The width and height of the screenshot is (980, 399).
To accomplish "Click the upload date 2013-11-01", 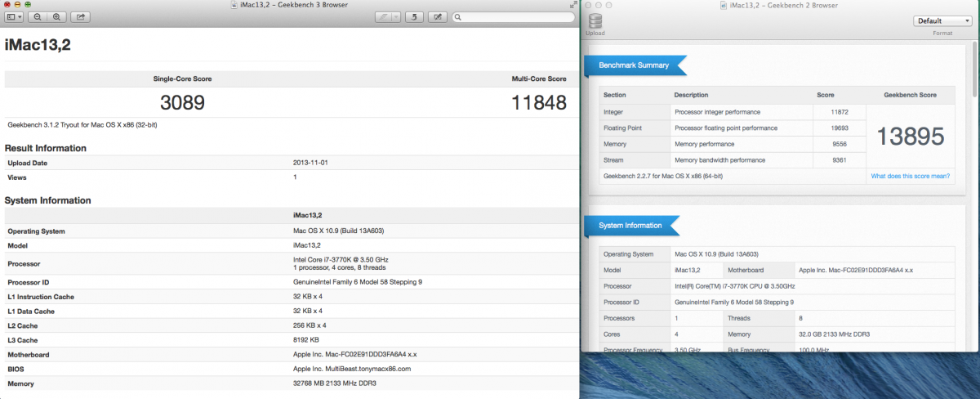I will pyautogui.click(x=312, y=163).
